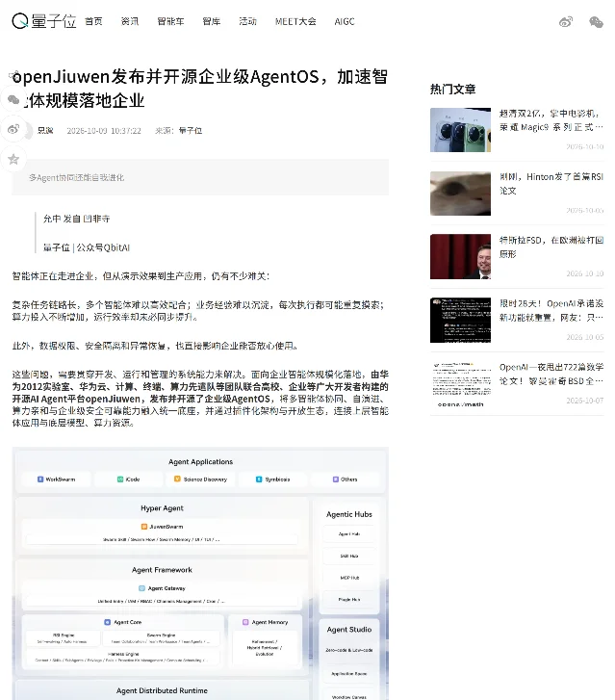This screenshot has height=700, width=615.
Task: Click the summary text 多Agent协同还能自我进化
Action: [77, 178]
